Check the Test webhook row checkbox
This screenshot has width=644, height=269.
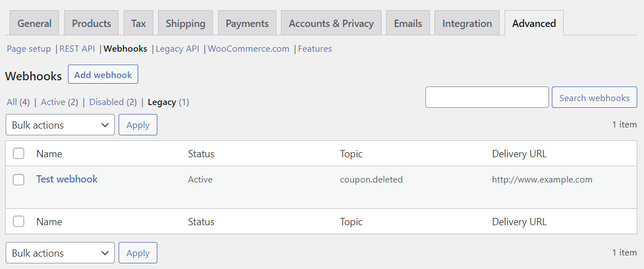point(19,180)
